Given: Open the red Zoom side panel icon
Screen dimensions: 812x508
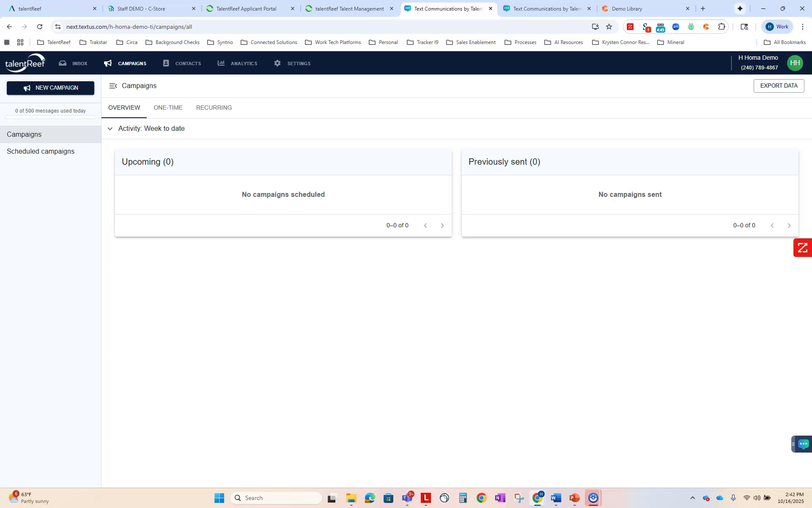Looking at the screenshot, I should 802,248.
